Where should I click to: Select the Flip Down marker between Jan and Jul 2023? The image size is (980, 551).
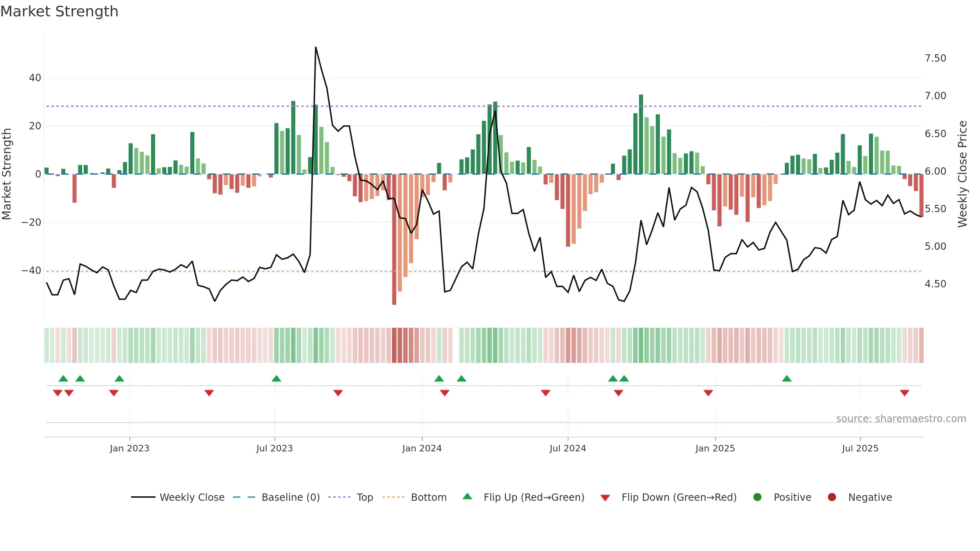point(209,393)
